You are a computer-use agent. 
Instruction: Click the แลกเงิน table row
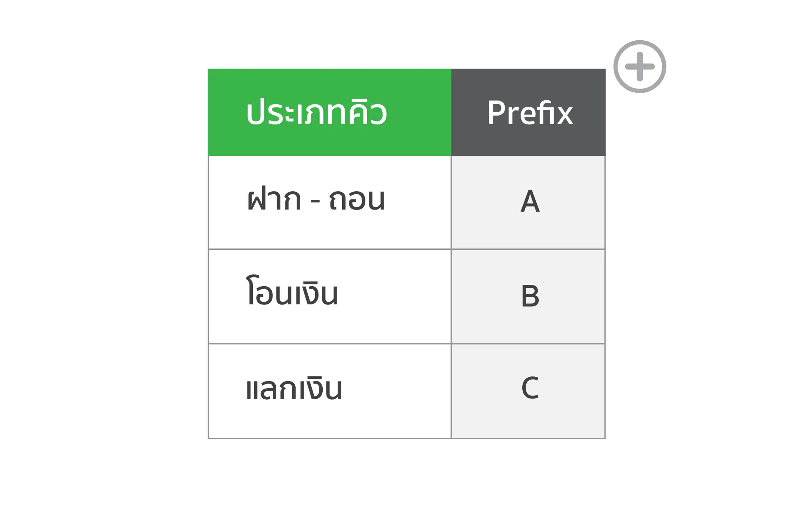click(381, 389)
